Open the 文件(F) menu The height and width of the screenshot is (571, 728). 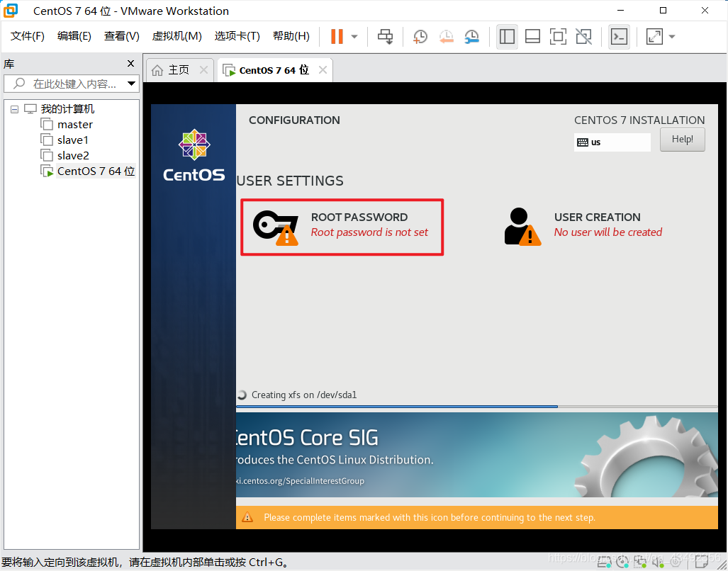(x=28, y=36)
